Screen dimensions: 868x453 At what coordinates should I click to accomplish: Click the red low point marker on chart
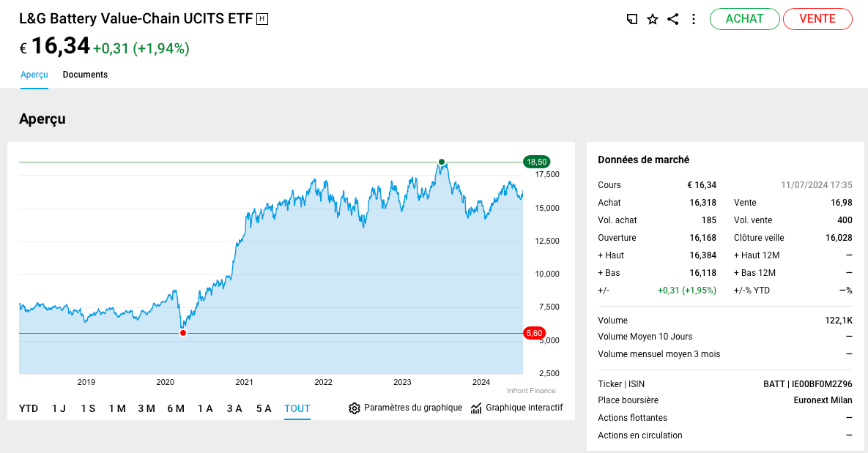coord(183,333)
